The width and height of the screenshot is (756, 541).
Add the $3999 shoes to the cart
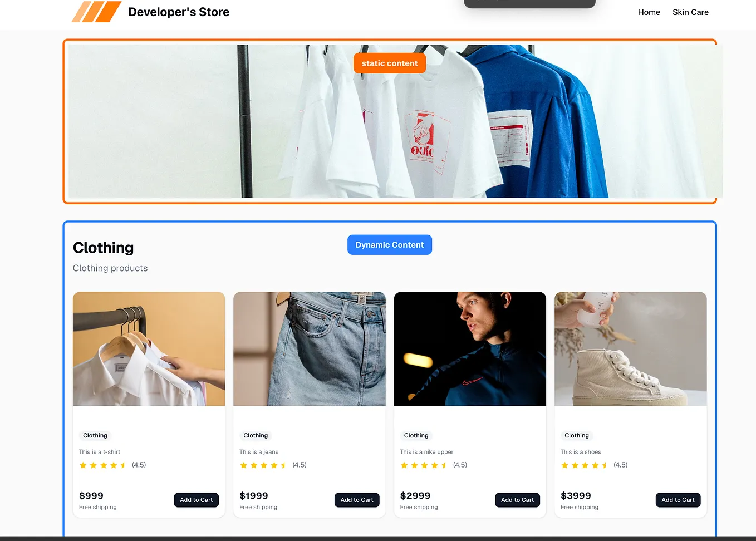coord(678,500)
